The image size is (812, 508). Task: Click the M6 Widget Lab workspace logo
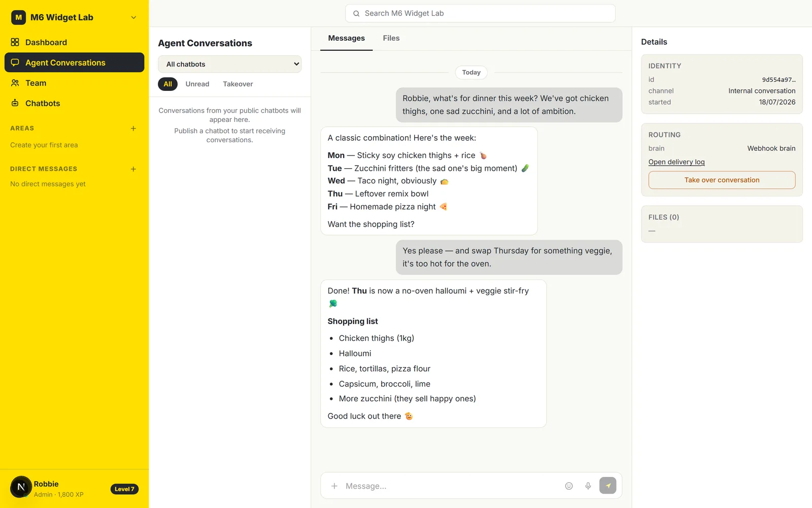19,17
